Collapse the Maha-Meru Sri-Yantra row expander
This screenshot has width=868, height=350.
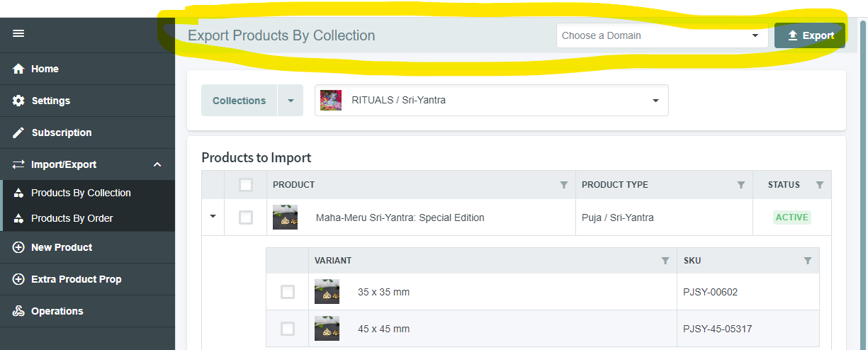pyautogui.click(x=213, y=217)
